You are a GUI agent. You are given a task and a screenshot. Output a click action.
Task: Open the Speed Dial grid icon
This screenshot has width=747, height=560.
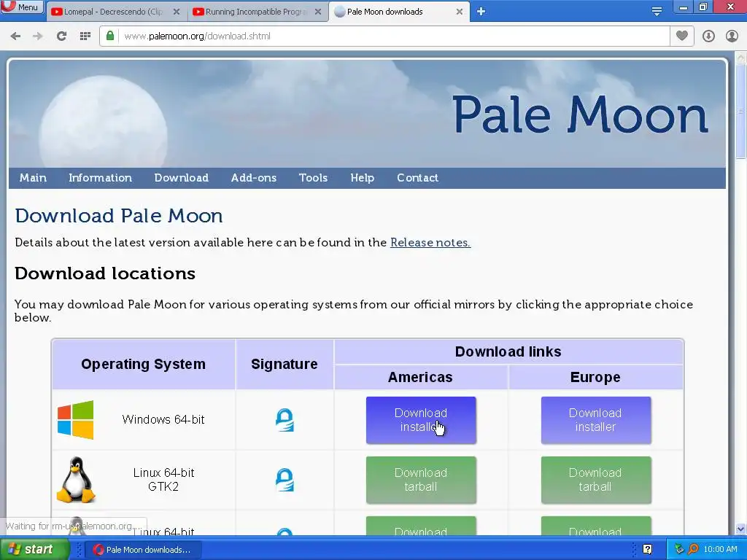(x=85, y=36)
